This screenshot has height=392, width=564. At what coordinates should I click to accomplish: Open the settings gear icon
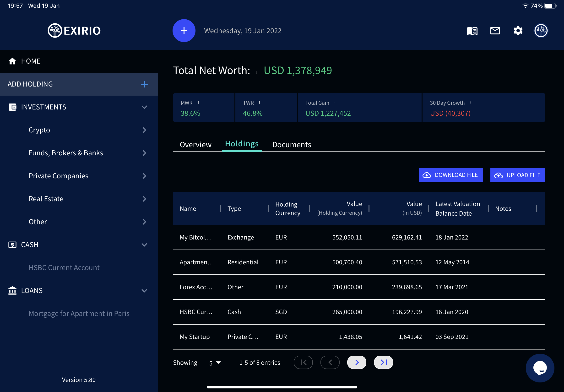518,30
